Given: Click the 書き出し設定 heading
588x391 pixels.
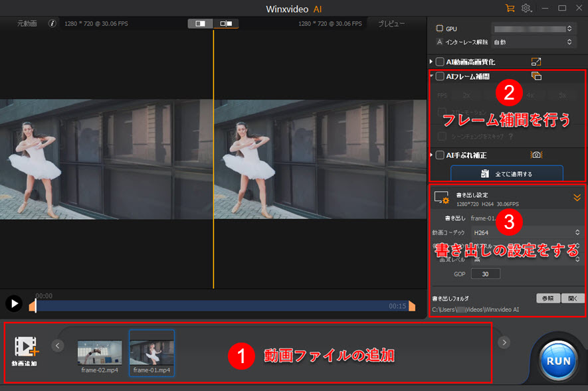Looking at the screenshot, I should pos(472,195).
